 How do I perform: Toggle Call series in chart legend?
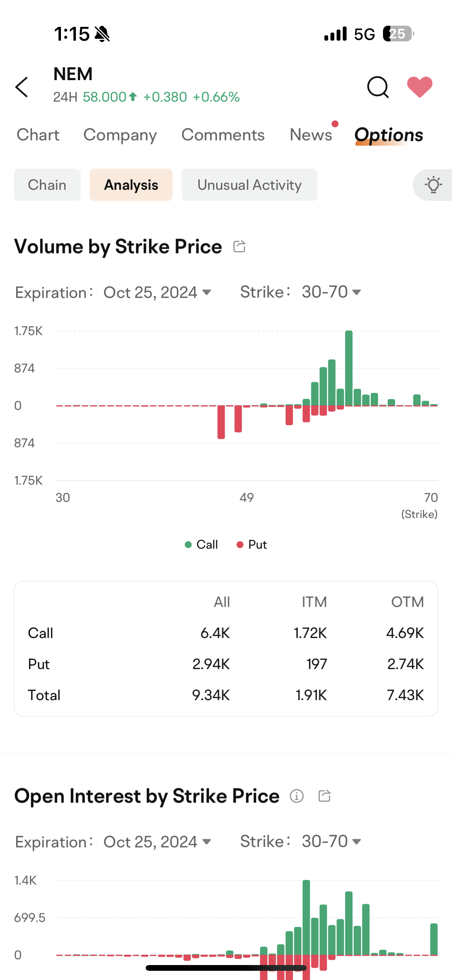[201, 544]
